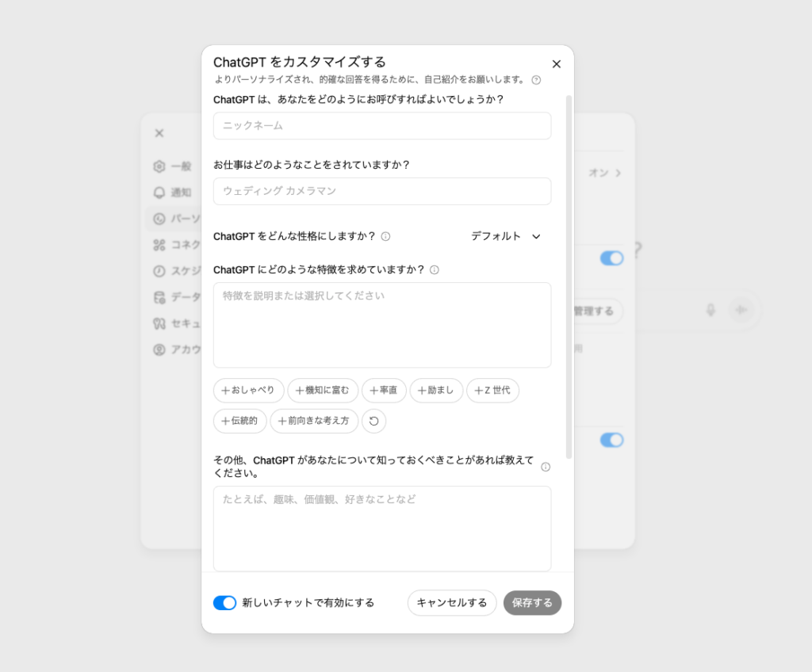This screenshot has width=812, height=672.
Task: Open info icon next to personality question
Action: tap(386, 237)
